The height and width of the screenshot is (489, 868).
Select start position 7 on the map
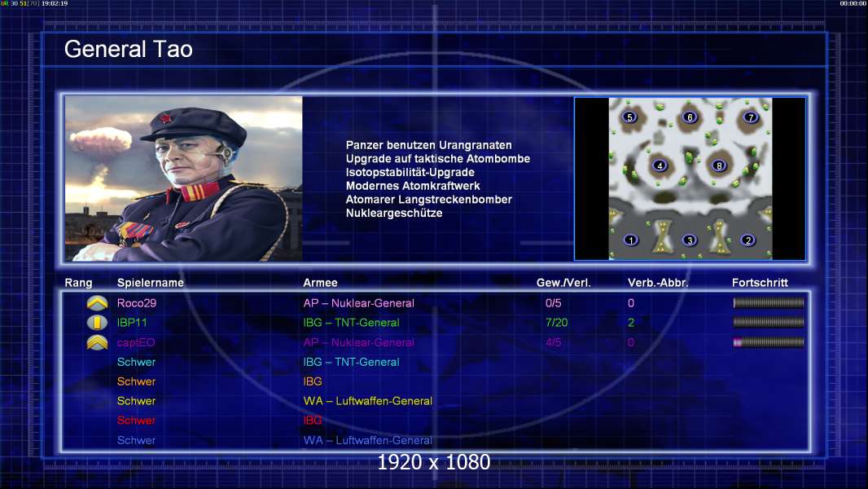coord(751,117)
